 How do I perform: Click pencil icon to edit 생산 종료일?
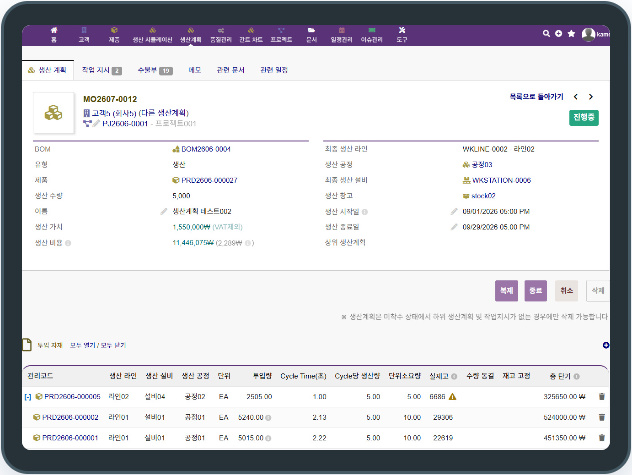tap(454, 227)
